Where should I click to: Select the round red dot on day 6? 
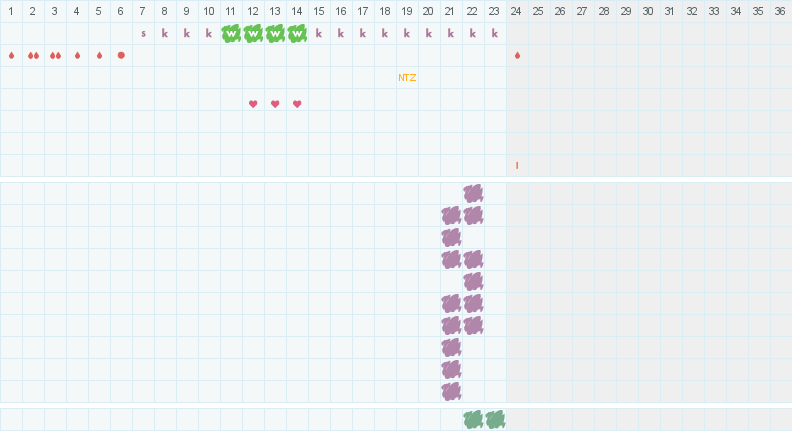(x=121, y=55)
